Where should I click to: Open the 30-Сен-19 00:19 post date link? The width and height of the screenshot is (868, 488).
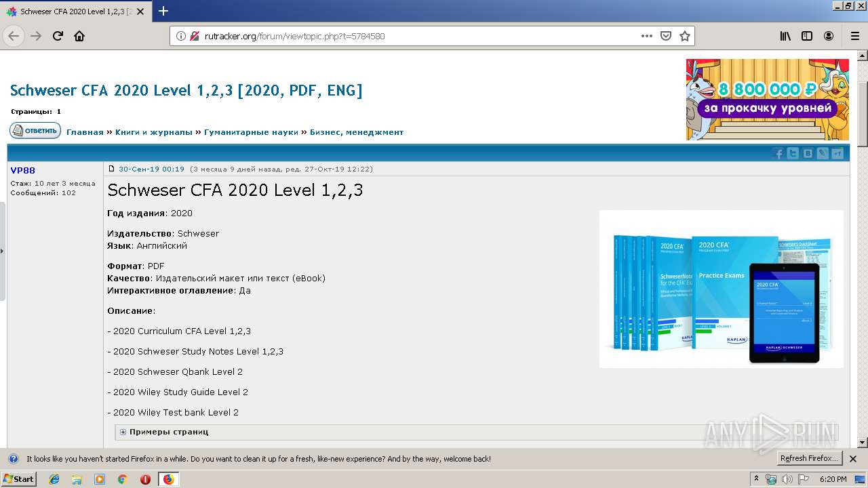[x=151, y=169]
